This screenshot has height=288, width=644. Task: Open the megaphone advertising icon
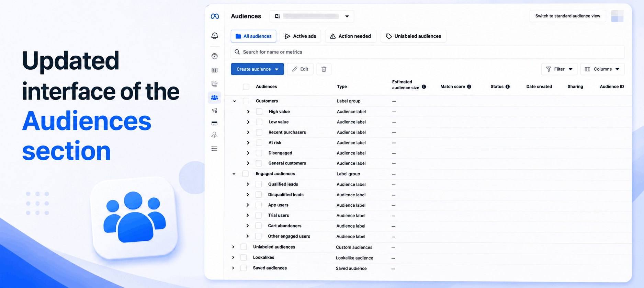click(x=215, y=111)
